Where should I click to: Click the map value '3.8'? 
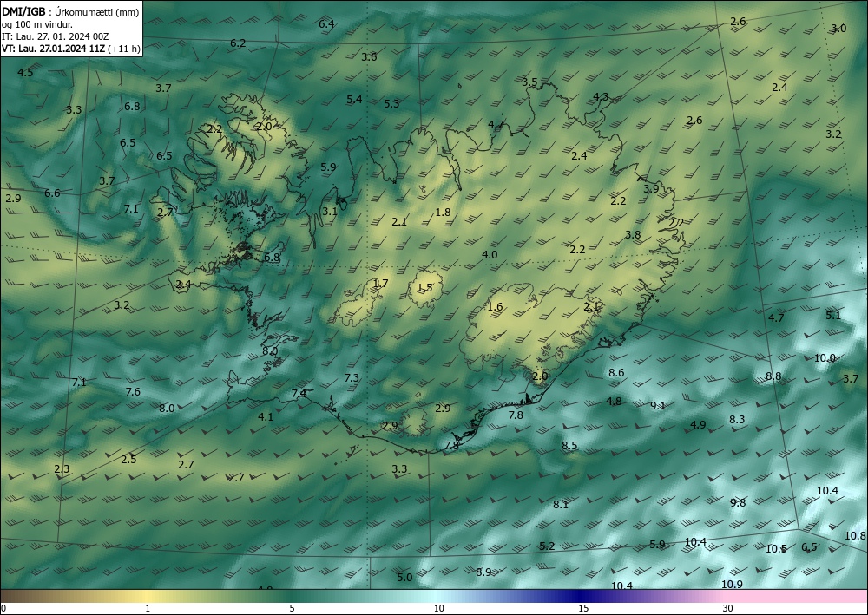633,235
